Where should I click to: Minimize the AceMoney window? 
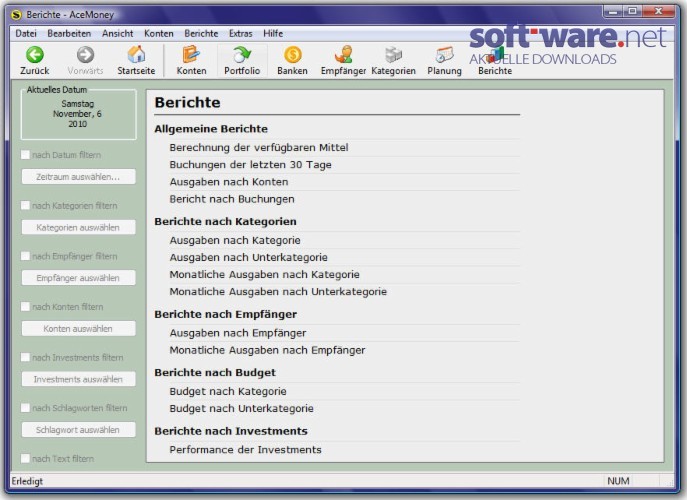(x=613, y=11)
